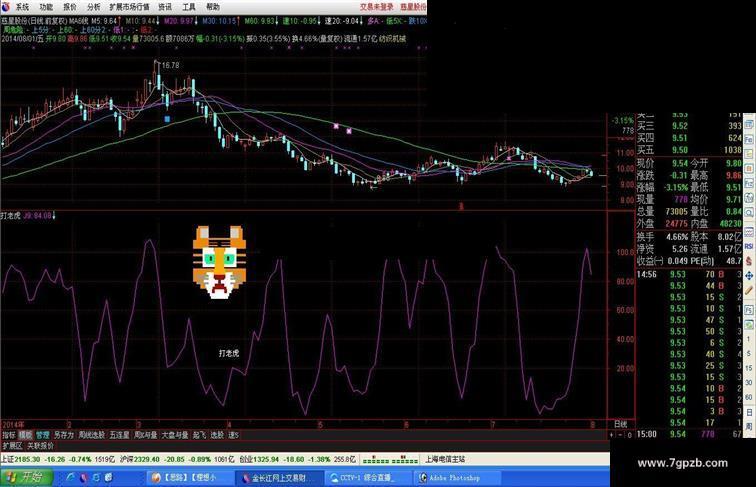Open the 功能 menu
Screen dimensions: 756x487
pos(46,7)
